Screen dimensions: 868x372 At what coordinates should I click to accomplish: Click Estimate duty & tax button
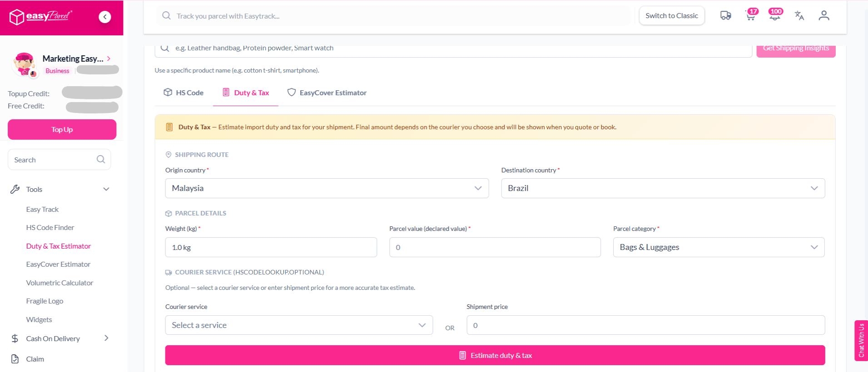click(x=495, y=355)
